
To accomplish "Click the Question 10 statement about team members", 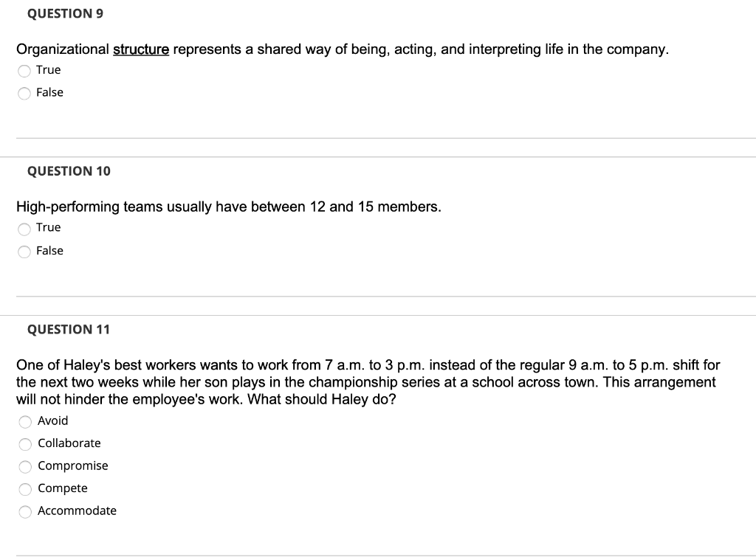I will pyautogui.click(x=228, y=207).
